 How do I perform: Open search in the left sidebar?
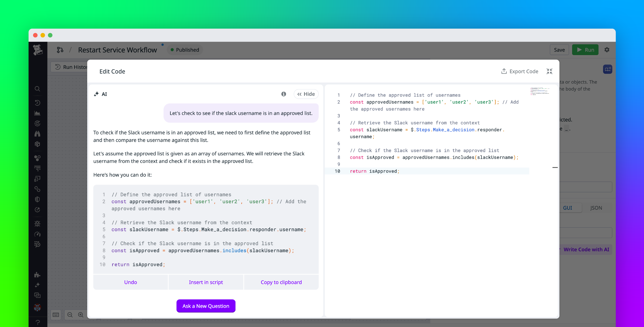pyautogui.click(x=37, y=89)
